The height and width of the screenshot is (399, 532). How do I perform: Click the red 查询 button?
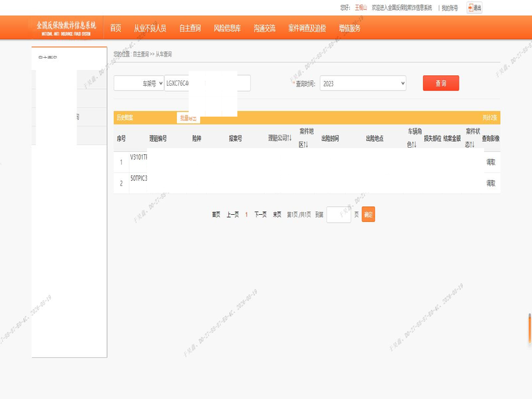point(441,83)
